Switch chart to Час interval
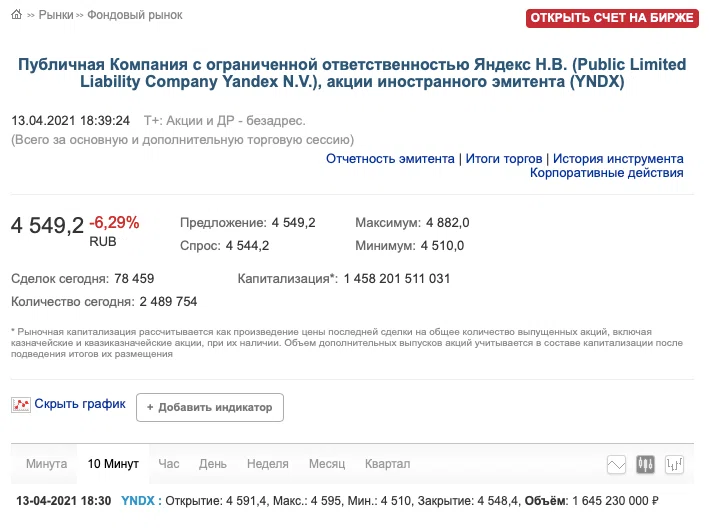 click(x=169, y=464)
